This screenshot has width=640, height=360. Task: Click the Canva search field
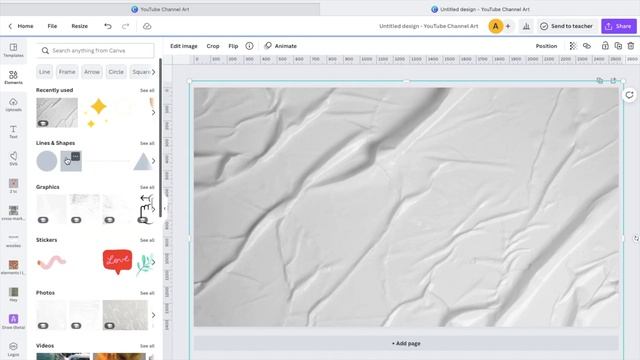point(96,51)
